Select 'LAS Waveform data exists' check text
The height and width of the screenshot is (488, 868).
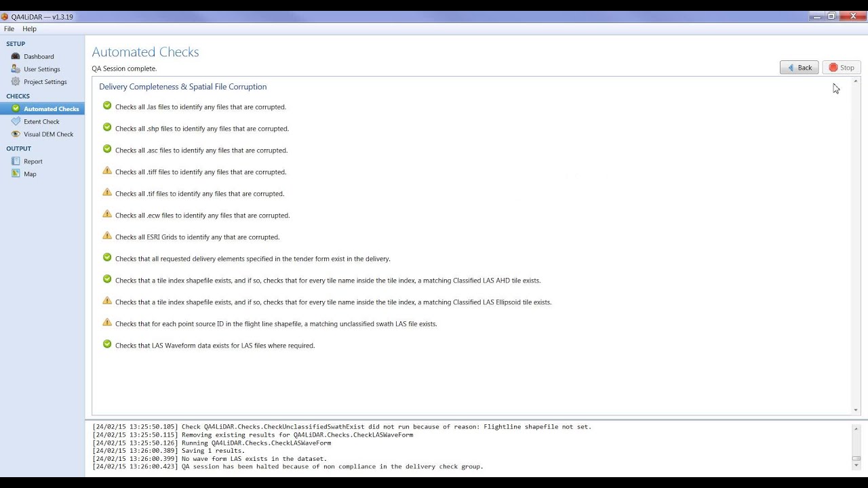pos(215,346)
